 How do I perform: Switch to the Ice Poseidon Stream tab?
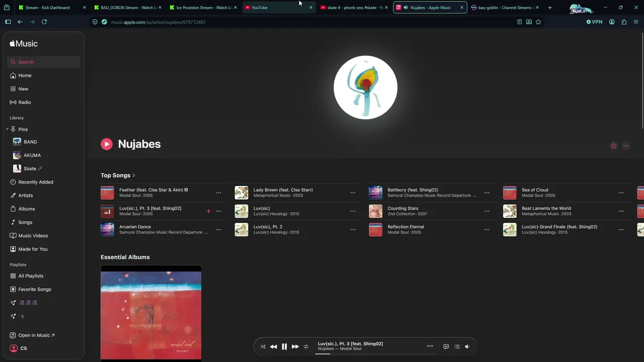coord(202,8)
